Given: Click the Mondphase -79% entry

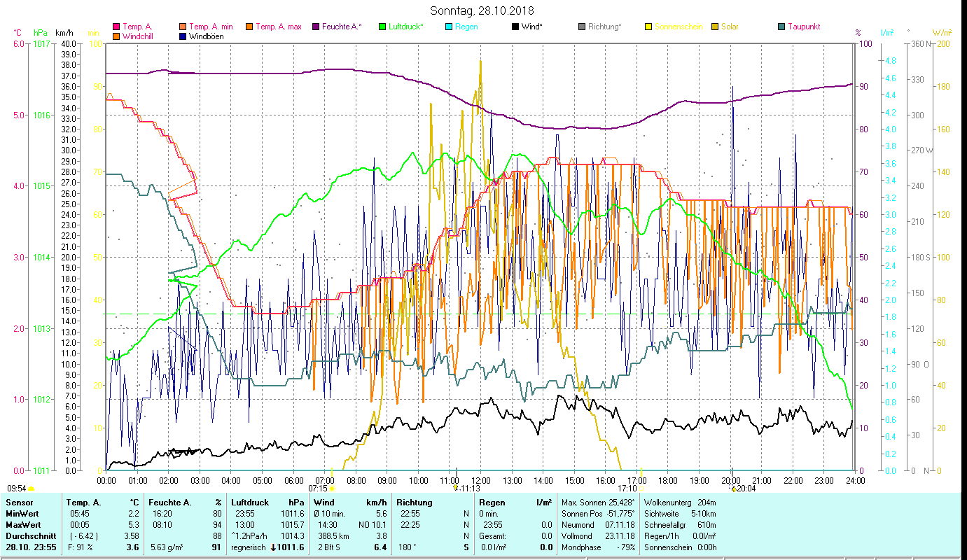Looking at the screenshot, I should point(598,547).
